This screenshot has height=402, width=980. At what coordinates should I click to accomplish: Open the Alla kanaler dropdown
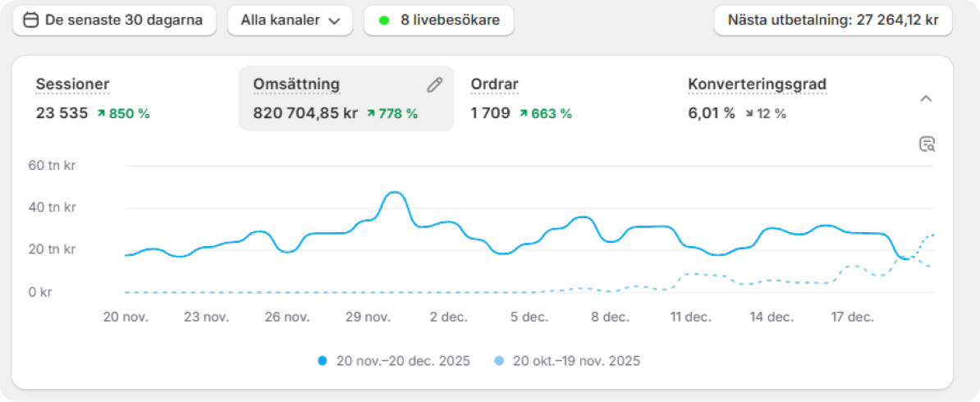click(290, 21)
